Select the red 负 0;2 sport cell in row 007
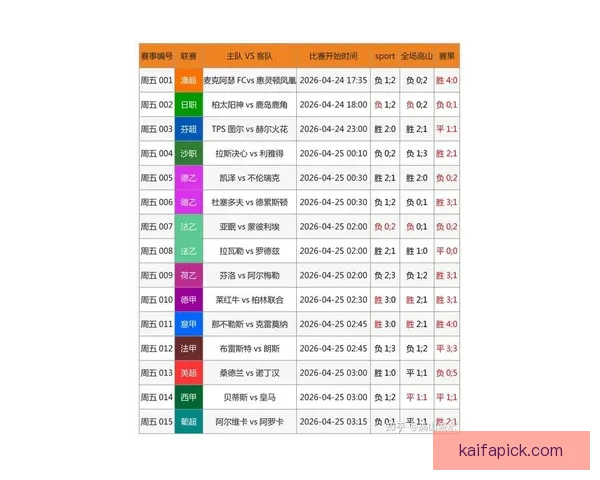600x480 pixels. 385,227
